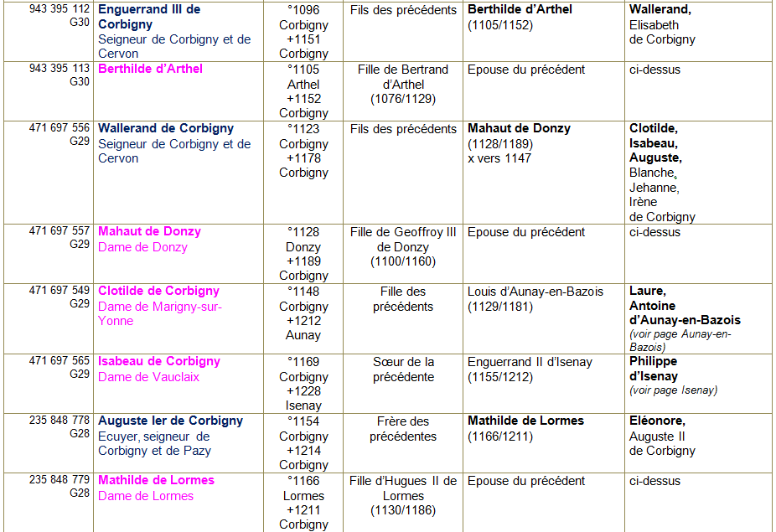Image resolution: width=776 pixels, height=532 pixels.
Task: Select spouse name Mahaut de Donzy in bold
Action: pyautogui.click(x=519, y=128)
